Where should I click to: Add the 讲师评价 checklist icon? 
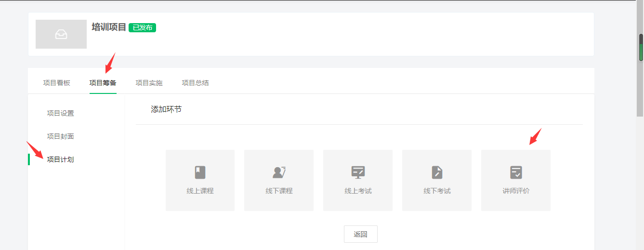coord(516,172)
